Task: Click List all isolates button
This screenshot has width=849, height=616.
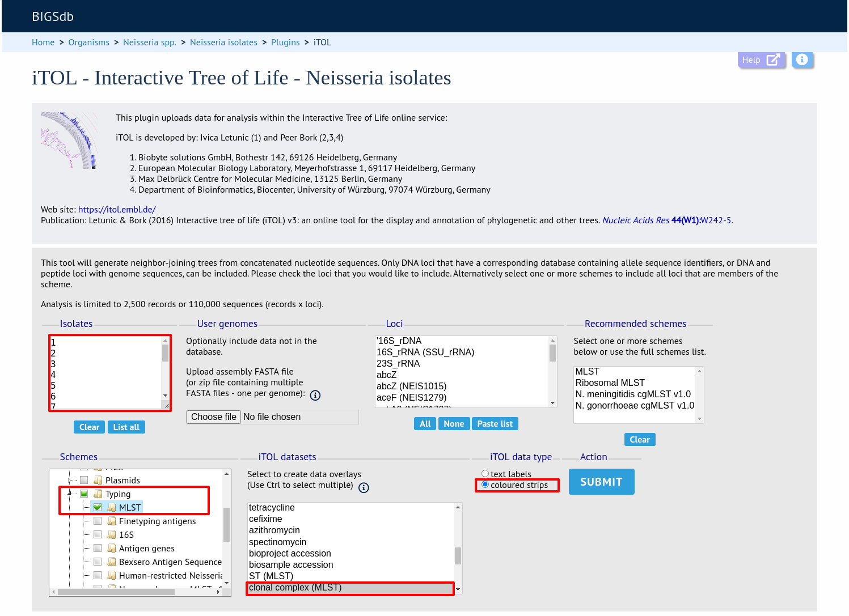Action: pyautogui.click(x=126, y=427)
